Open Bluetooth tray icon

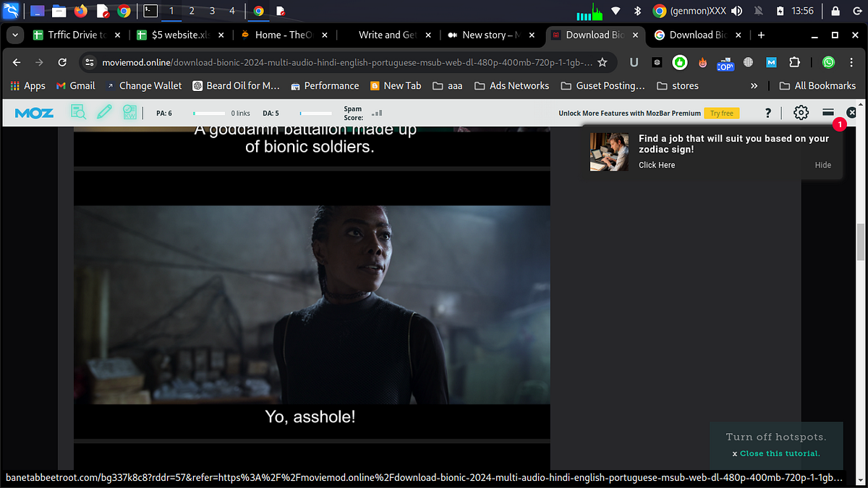point(637,11)
